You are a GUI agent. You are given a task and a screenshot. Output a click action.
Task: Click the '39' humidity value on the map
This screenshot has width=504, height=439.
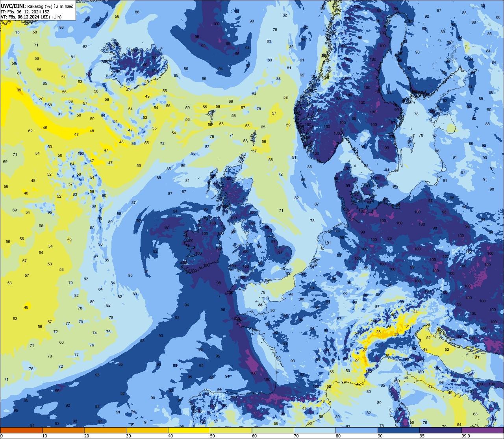19,90
